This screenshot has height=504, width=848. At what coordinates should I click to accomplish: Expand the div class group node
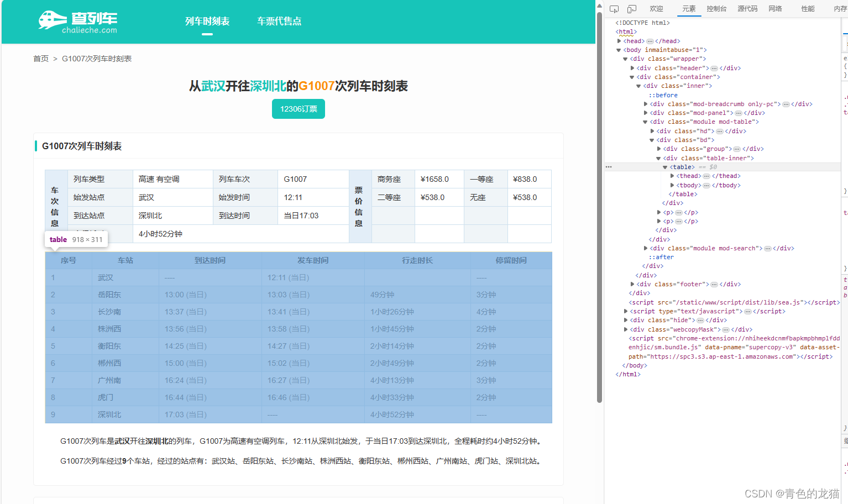(659, 149)
